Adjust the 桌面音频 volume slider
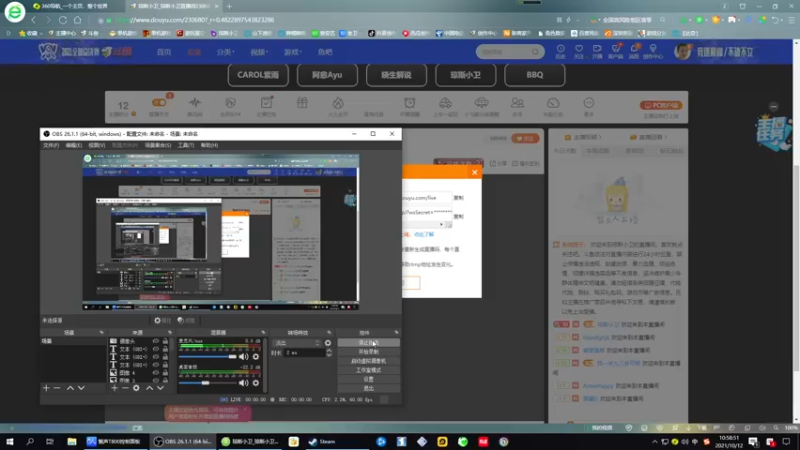The height and width of the screenshot is (450, 800). tap(208, 383)
